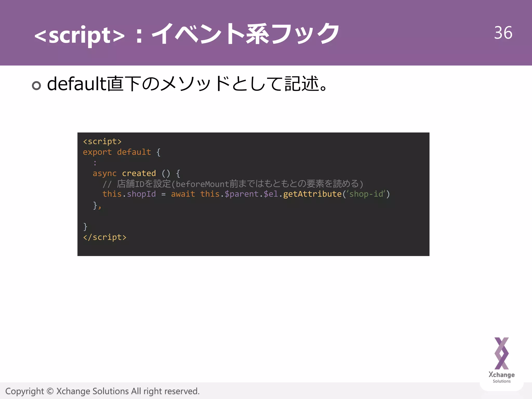Viewport: 532px width, 399px height.
Task: Click 'getAttribute' in the code block
Action: pos(312,194)
